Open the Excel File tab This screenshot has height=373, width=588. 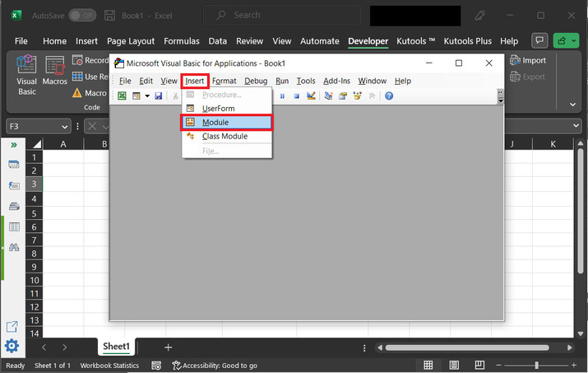pyautogui.click(x=21, y=41)
